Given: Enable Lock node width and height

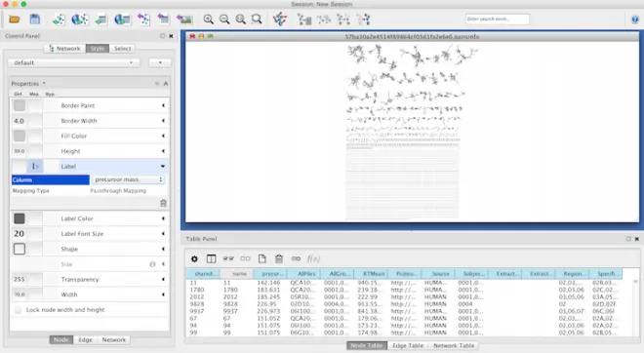Looking at the screenshot, I should (x=18, y=310).
